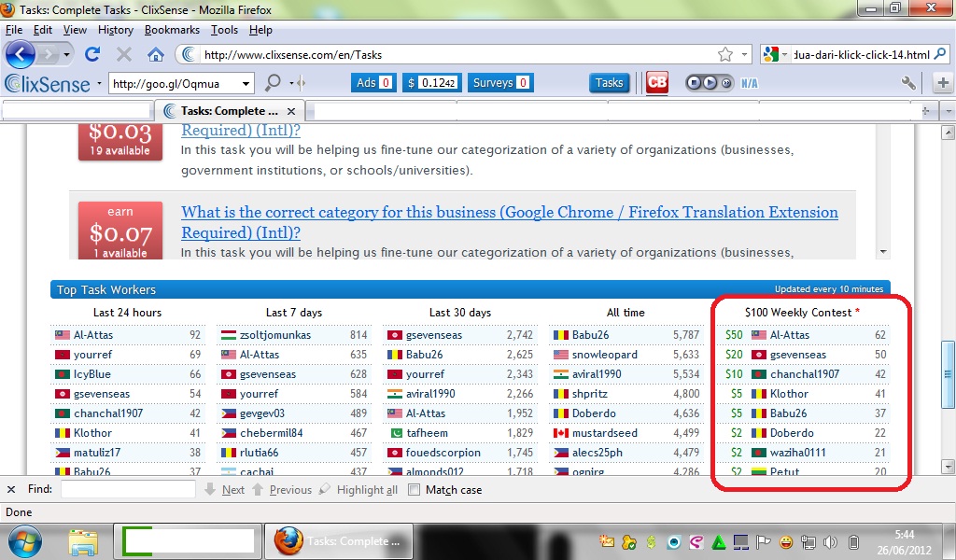This screenshot has width=956, height=560.
Task: Click the Yahoo Messenger smiley tray icon
Action: (786, 541)
